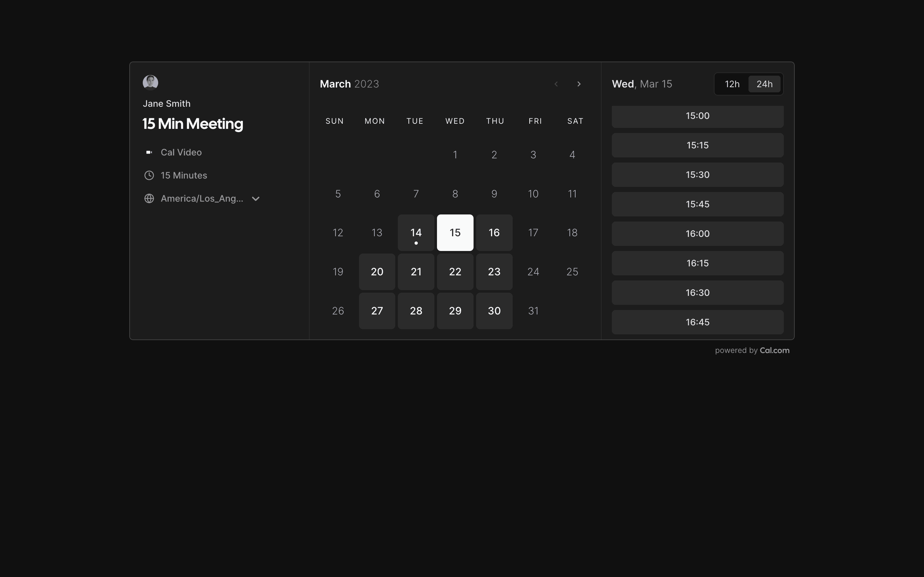Expand the timezone dropdown chevron
The image size is (924, 577).
pos(256,199)
